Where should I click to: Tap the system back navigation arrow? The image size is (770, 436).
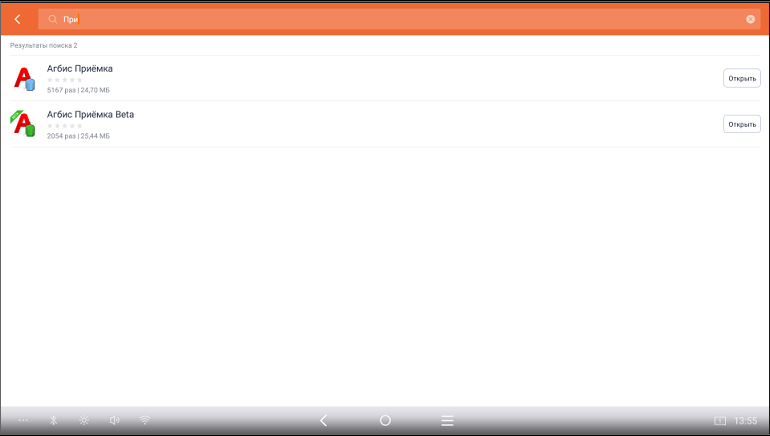coord(324,420)
